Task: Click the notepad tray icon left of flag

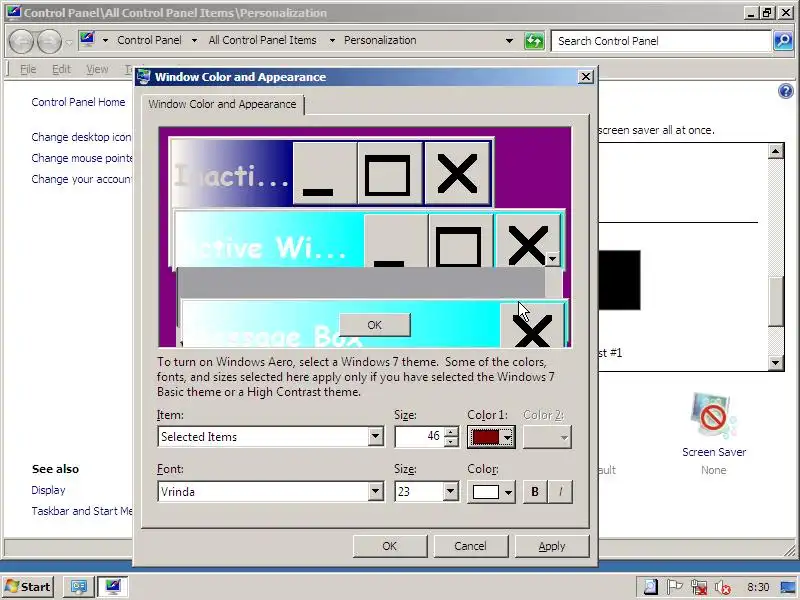Action: click(x=651, y=587)
